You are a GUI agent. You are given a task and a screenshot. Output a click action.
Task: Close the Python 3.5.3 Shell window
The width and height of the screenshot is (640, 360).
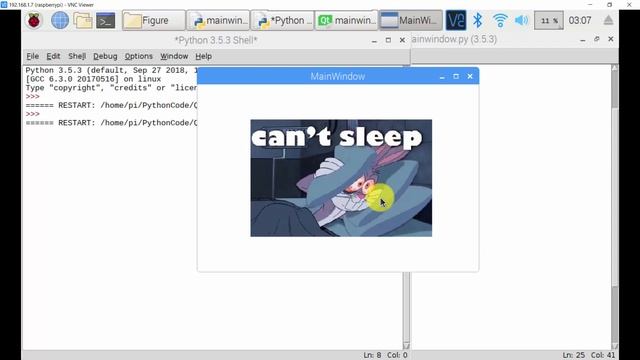pos(402,40)
